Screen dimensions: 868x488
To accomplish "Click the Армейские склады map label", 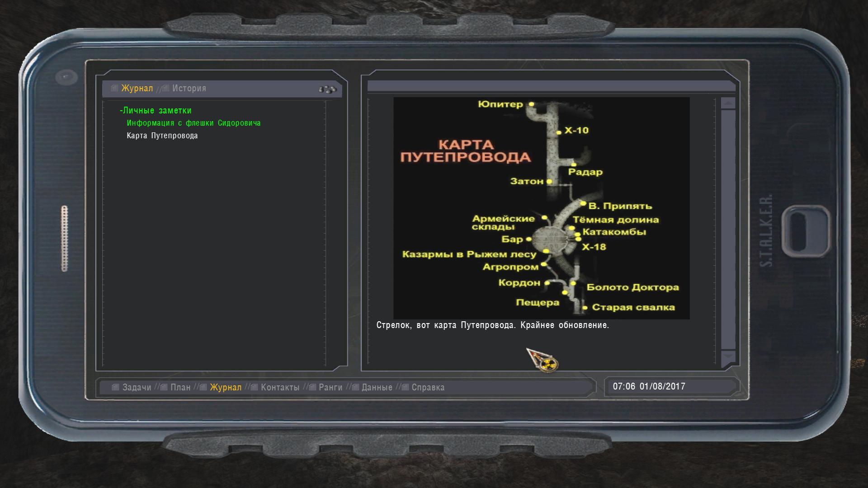I will click(x=503, y=223).
